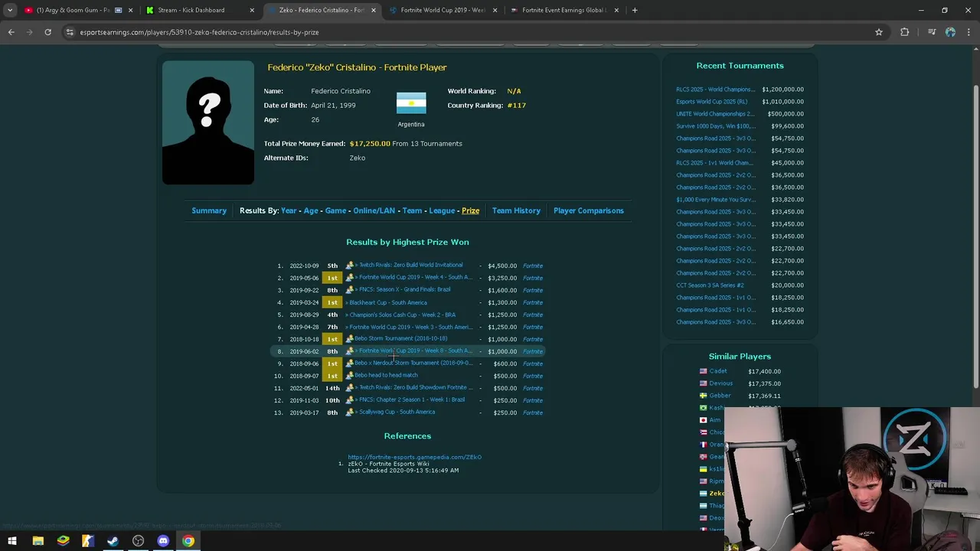Screen dimensions: 980x551
Task: Open Google Chrome from the taskbar
Action: point(188,541)
